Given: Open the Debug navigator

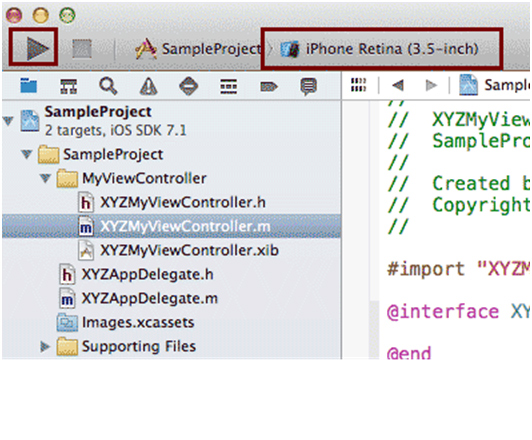Looking at the screenshot, I should (229, 86).
